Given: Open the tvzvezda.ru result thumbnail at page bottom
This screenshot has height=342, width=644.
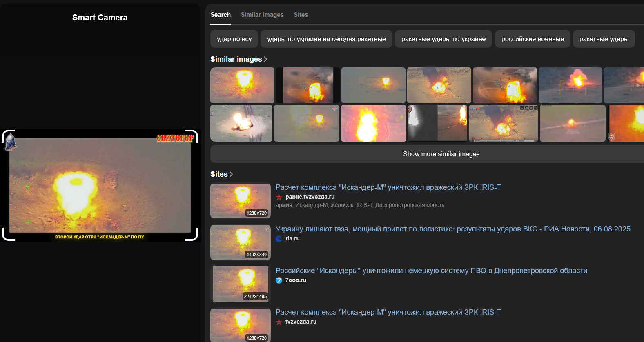Looking at the screenshot, I should coord(241,325).
